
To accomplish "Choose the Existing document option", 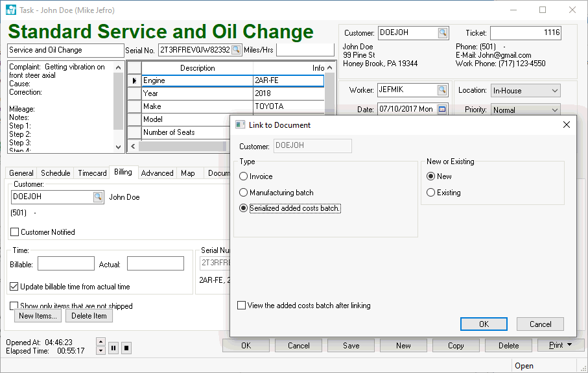I will [x=431, y=193].
